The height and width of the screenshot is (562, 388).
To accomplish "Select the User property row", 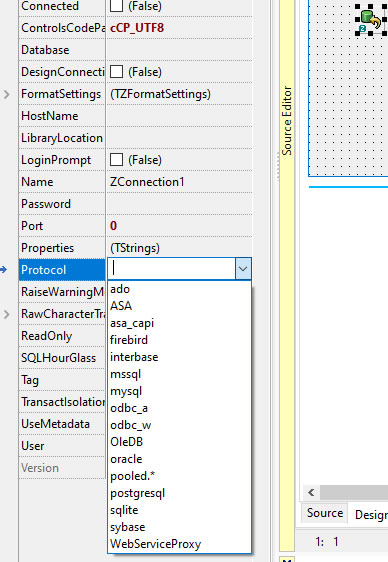I will 62,446.
